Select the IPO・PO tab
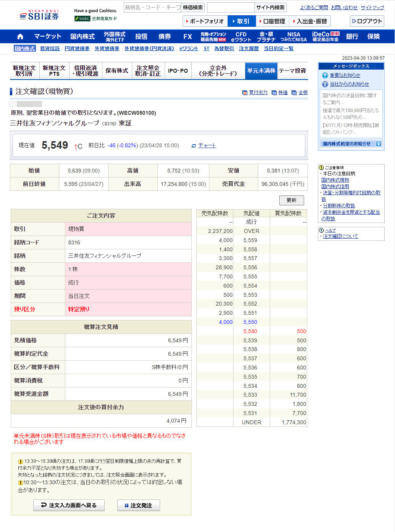 [178, 71]
